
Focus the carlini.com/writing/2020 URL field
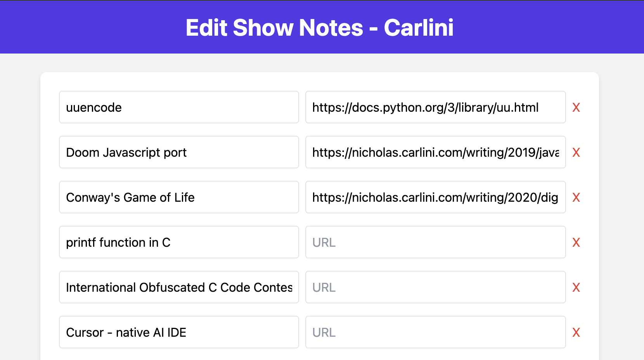(435, 197)
